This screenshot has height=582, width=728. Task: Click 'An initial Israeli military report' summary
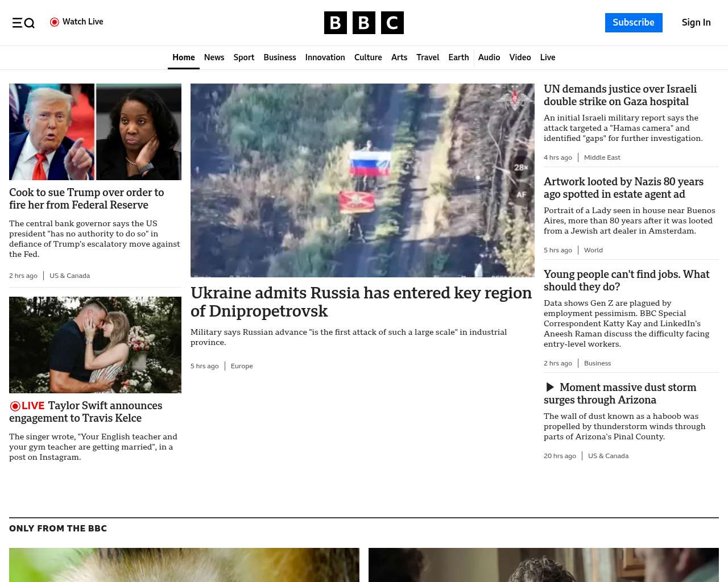(623, 128)
